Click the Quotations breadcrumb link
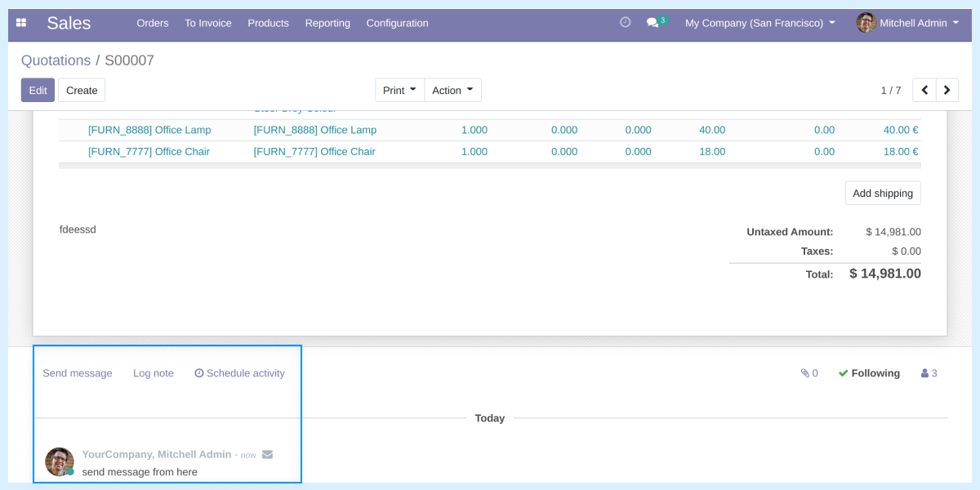 tap(56, 60)
